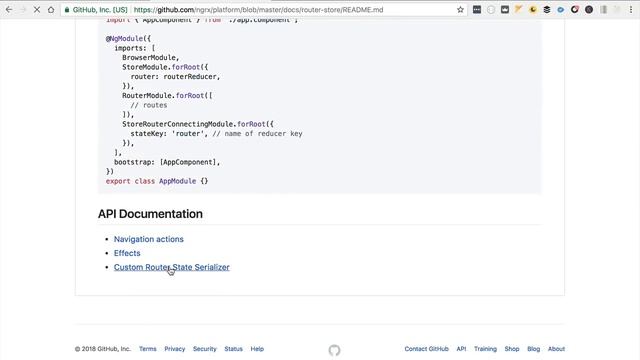Click the '@NgModule({' code line
640x360 pixels.
128,39
